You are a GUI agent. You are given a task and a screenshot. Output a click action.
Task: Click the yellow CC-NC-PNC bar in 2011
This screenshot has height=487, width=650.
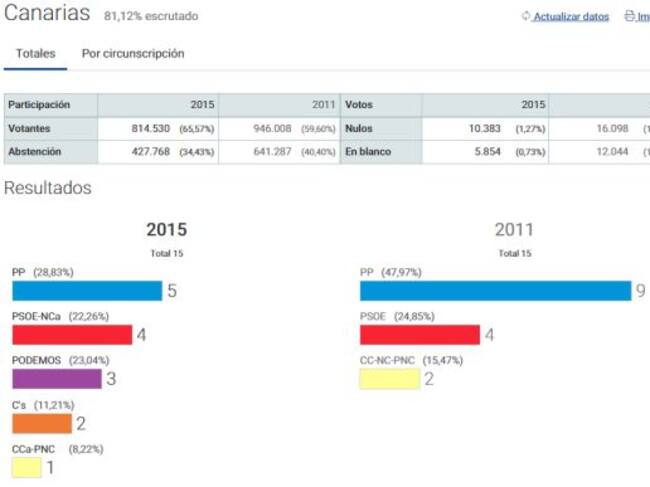[389, 379]
